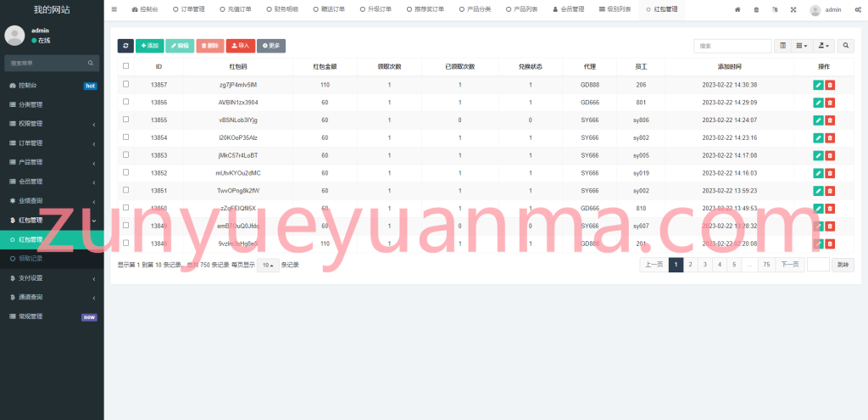The height and width of the screenshot is (420, 868).
Task: Click edit icon for row 13857
Action: pos(819,85)
